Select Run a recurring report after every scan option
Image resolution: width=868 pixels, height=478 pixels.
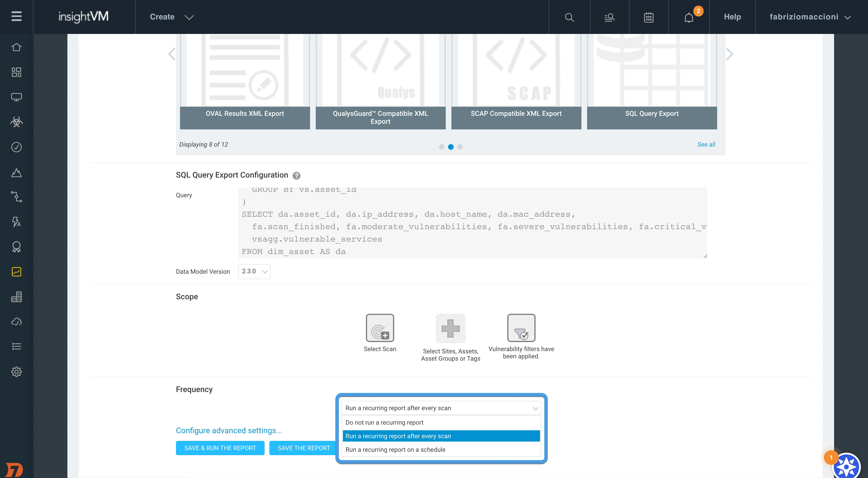[x=441, y=436]
